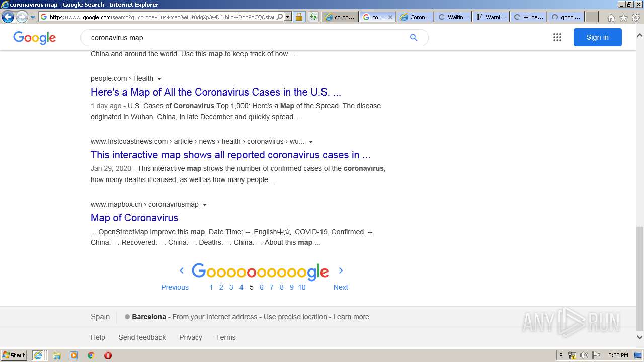Open the recent pages dropdown arrow

(x=33, y=17)
